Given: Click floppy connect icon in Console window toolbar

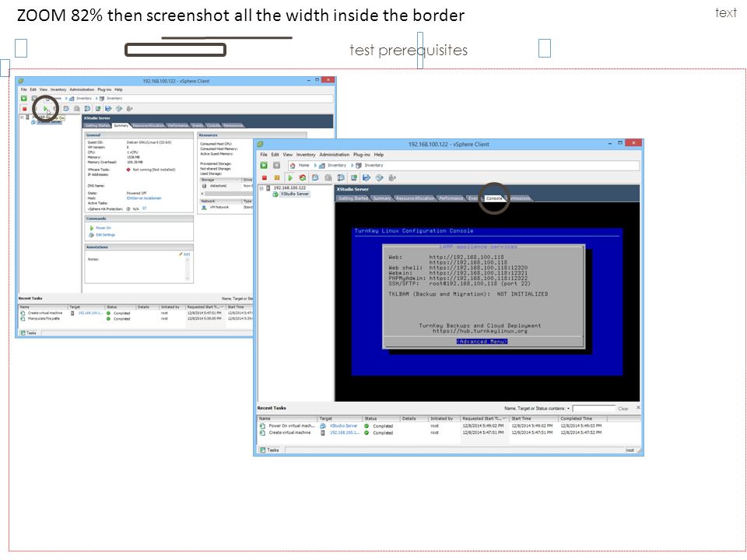Looking at the screenshot, I should (366, 178).
